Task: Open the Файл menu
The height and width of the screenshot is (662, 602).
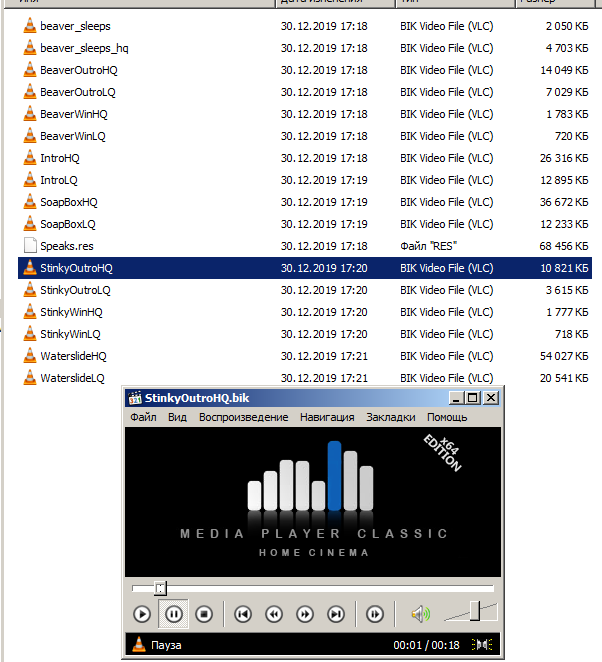Action: [x=143, y=417]
